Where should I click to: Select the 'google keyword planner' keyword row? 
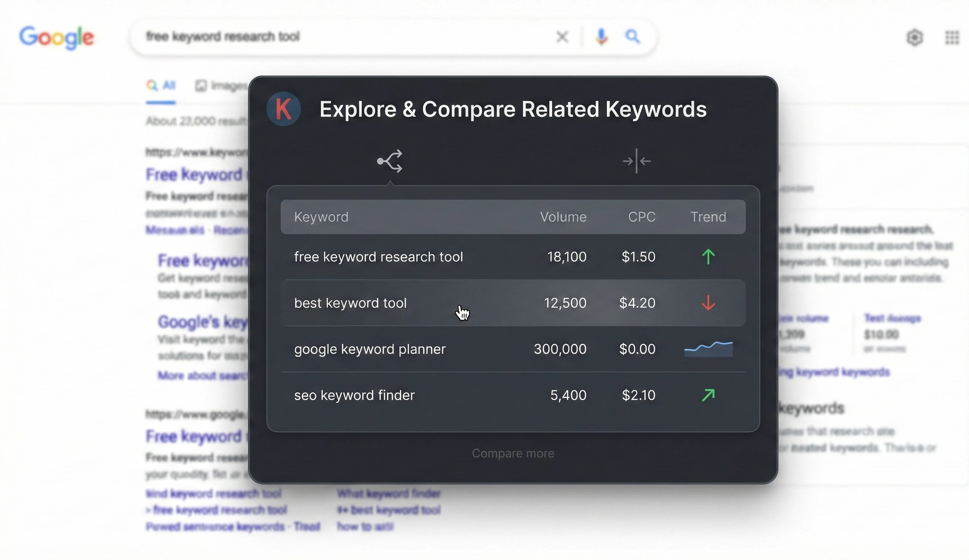pyautogui.click(x=513, y=349)
